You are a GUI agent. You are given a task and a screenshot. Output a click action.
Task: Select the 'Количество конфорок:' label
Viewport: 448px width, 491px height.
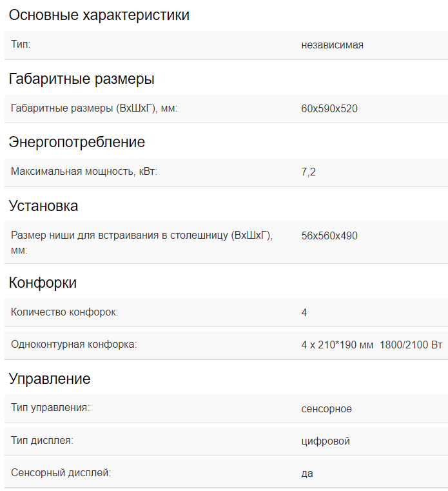pos(64,312)
